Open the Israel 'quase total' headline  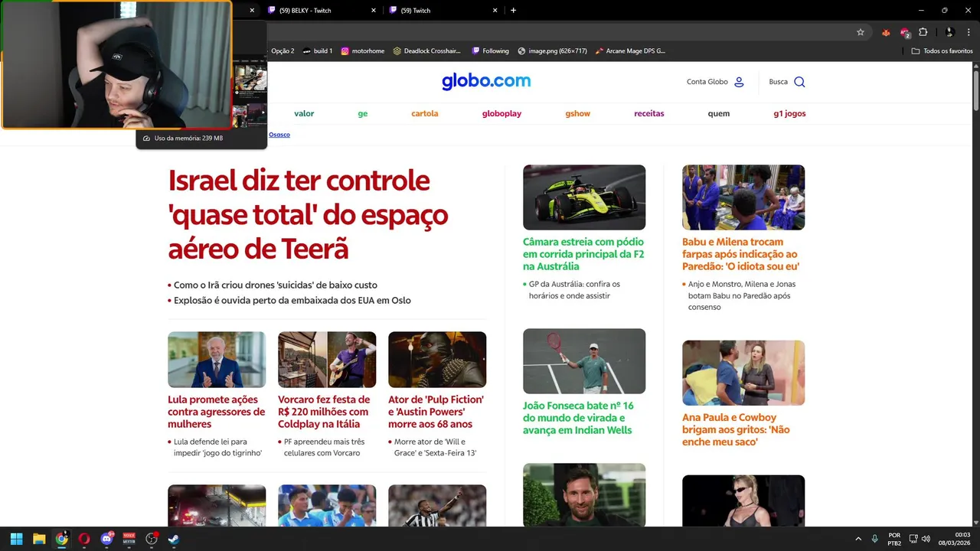308,215
